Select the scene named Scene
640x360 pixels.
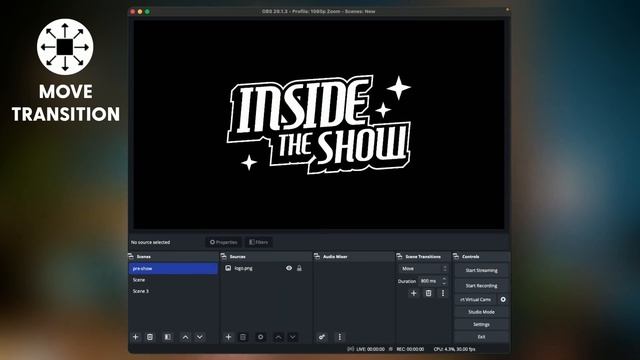(x=173, y=280)
